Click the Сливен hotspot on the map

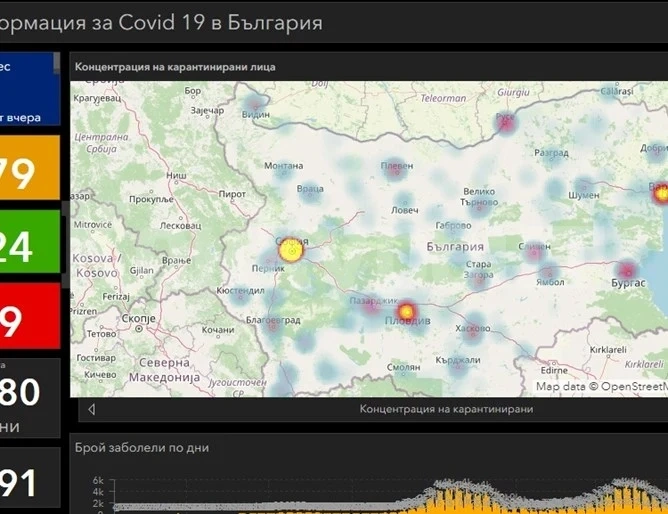tap(534, 252)
